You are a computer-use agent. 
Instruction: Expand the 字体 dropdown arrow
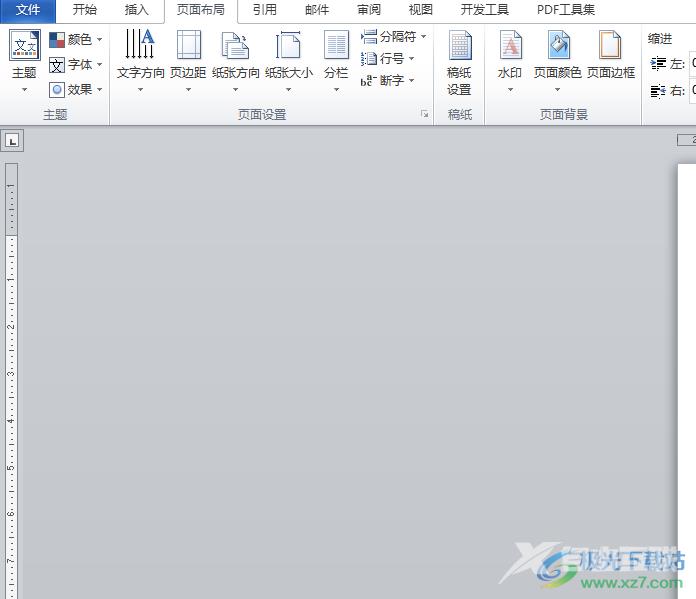pos(99,65)
